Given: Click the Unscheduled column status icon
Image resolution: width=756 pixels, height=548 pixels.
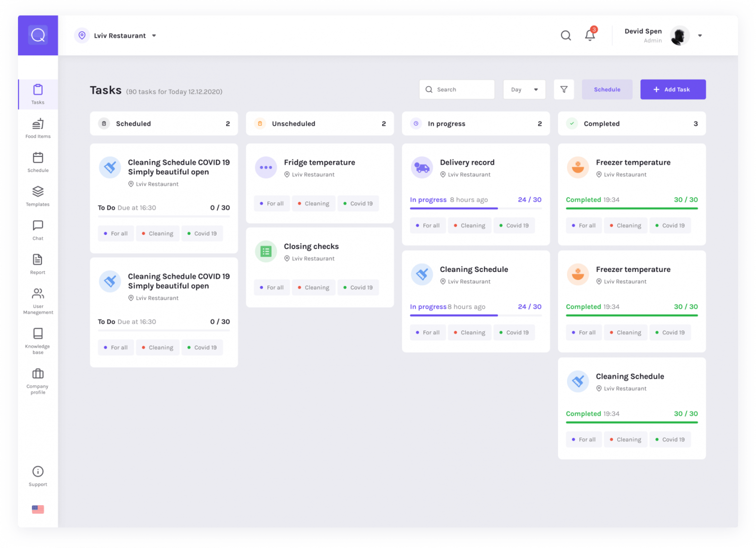Looking at the screenshot, I should pyautogui.click(x=260, y=123).
